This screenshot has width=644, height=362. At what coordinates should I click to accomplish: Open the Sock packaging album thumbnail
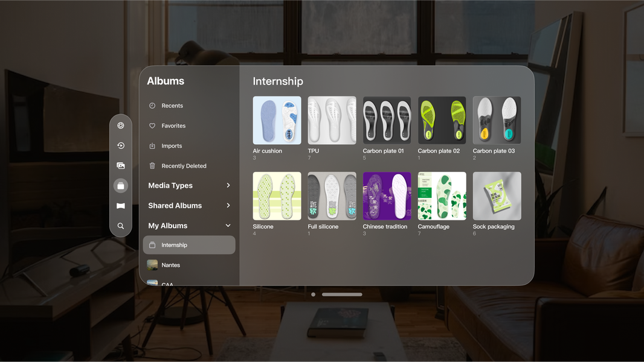point(497,196)
